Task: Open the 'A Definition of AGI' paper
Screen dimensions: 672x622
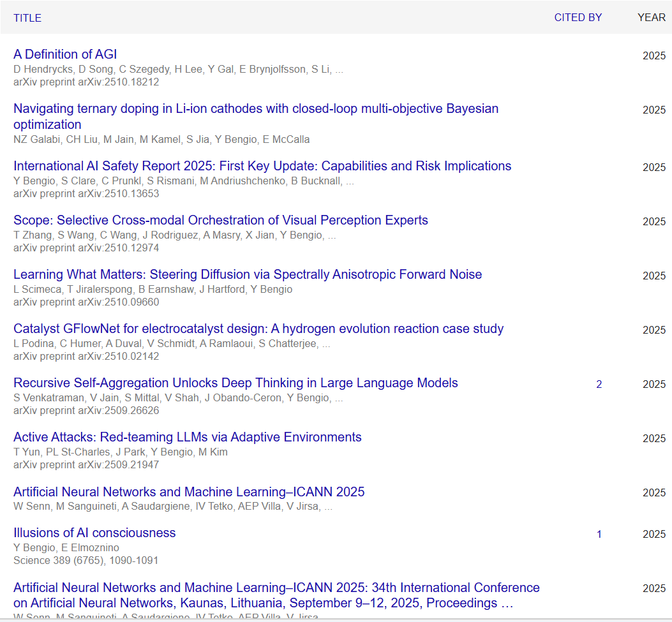Action: pyautogui.click(x=65, y=54)
